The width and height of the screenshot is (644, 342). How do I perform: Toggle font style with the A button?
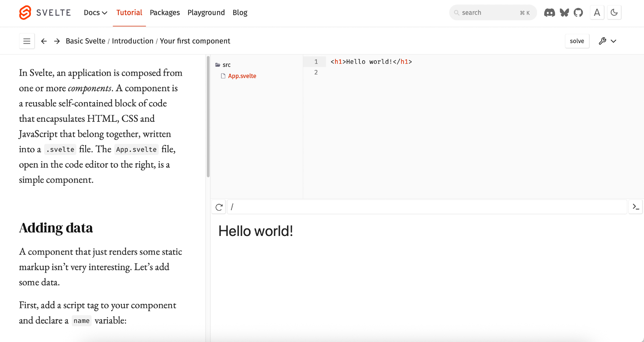597,13
